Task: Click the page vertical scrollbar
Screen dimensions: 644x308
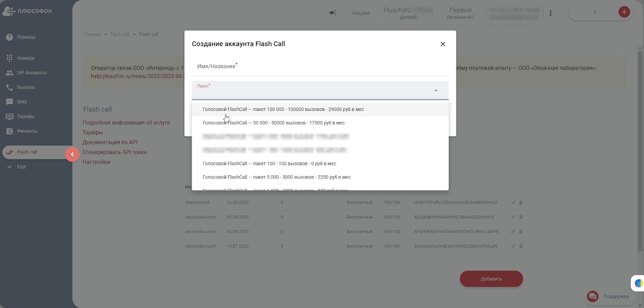Action: (x=640, y=151)
